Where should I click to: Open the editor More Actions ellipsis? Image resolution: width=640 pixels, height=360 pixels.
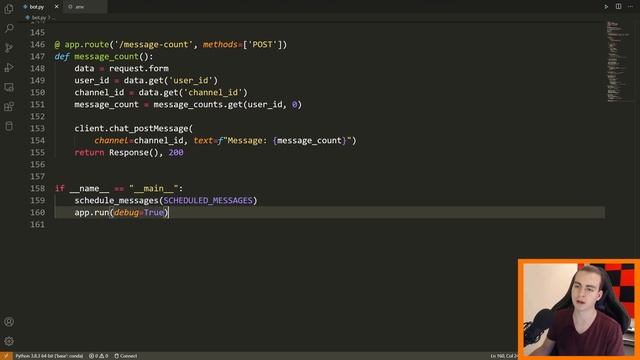click(x=631, y=7)
